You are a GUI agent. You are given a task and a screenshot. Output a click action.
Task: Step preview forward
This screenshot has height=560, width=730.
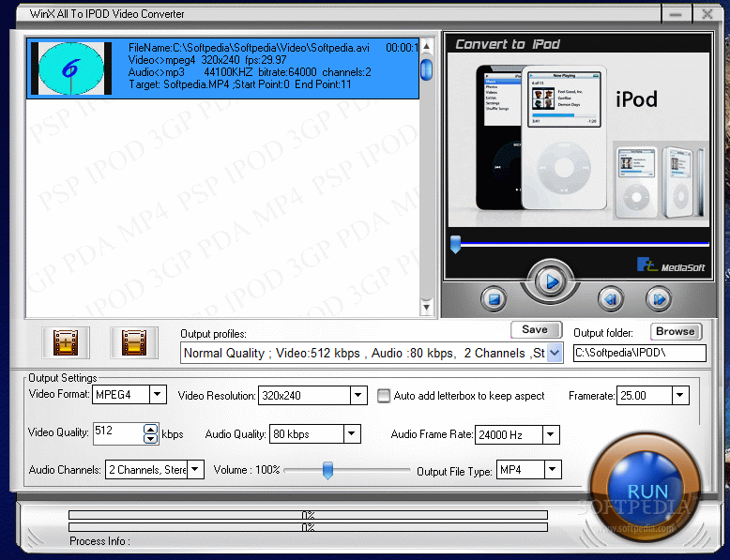pos(659,299)
